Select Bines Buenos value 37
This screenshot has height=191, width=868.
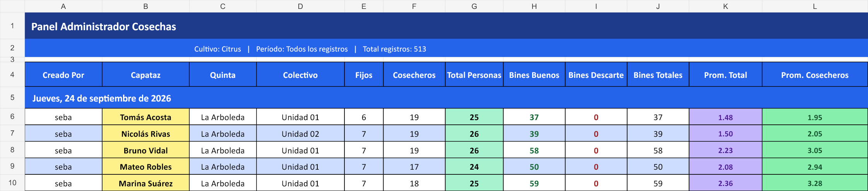pyautogui.click(x=534, y=117)
